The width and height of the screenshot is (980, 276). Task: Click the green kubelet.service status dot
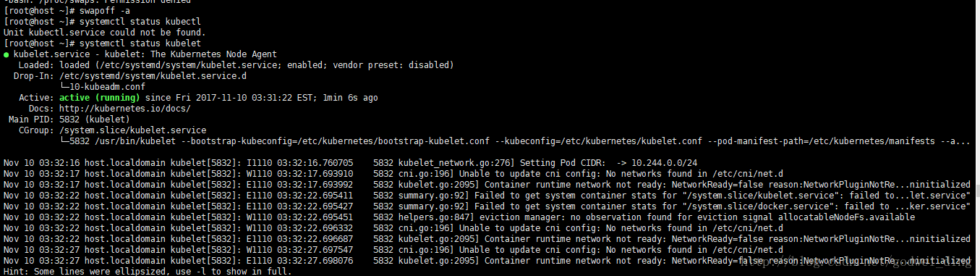tap(7, 54)
